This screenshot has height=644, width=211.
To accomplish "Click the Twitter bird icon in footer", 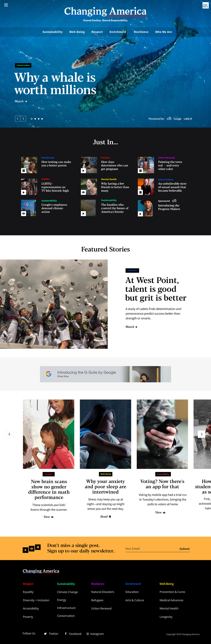I will 45,634.
